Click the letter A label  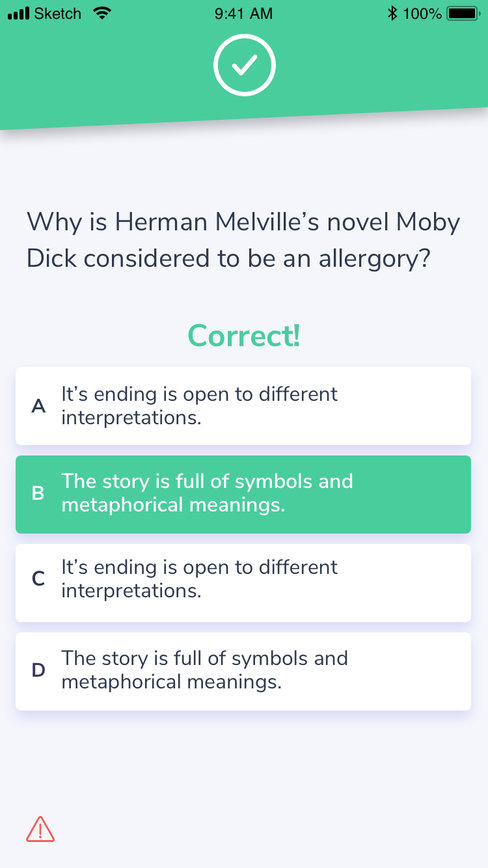point(38,406)
